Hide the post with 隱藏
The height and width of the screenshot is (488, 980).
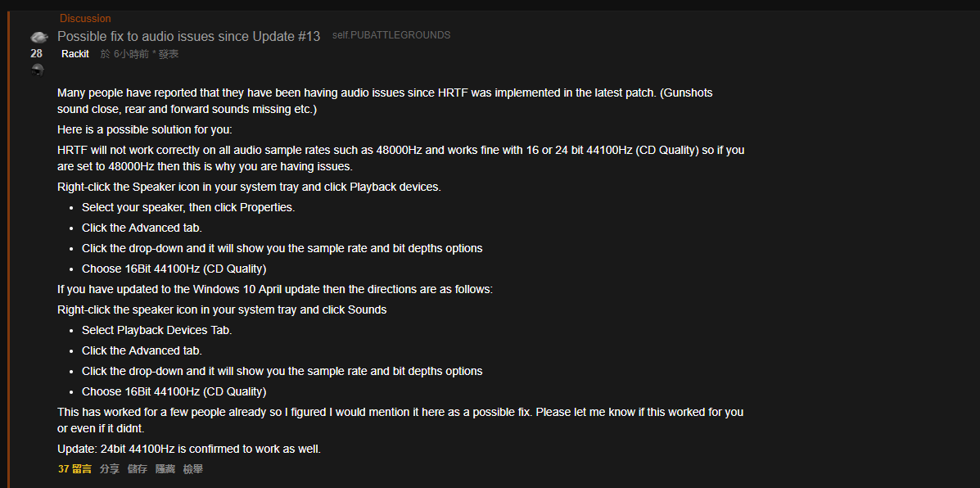pyautogui.click(x=165, y=468)
